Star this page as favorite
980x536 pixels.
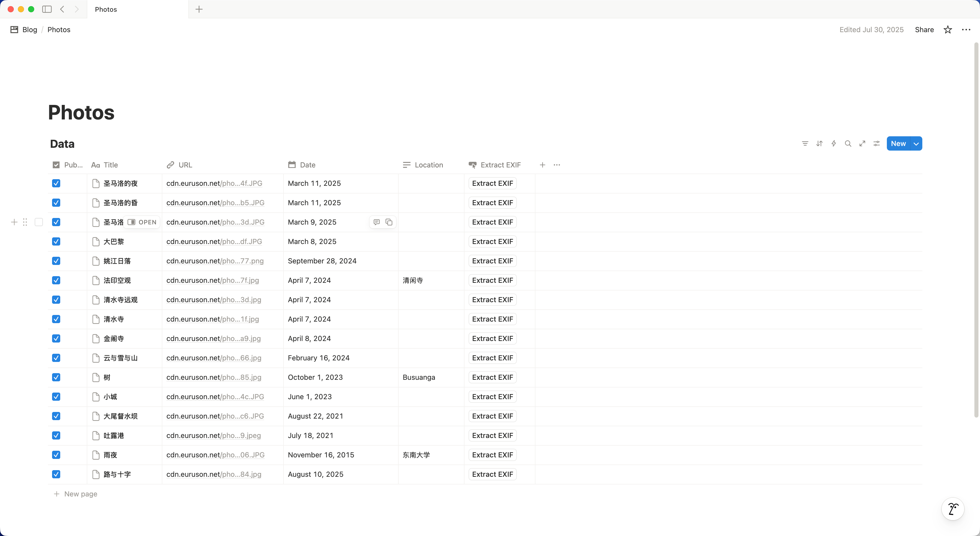(948, 30)
